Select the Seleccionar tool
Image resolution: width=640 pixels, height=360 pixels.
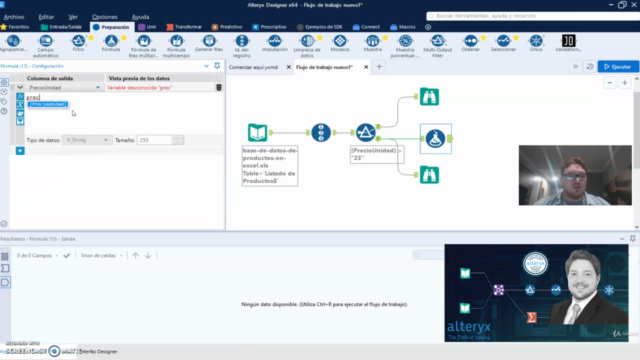pos(503,43)
